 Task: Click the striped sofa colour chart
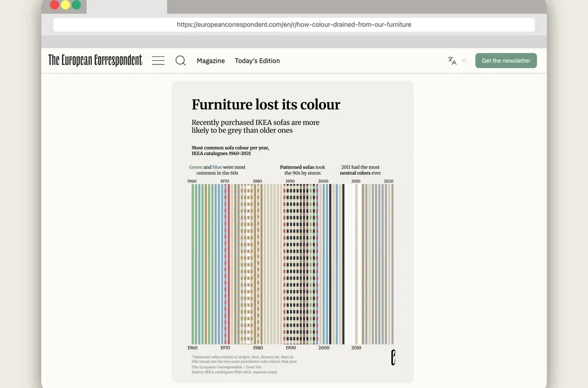pyautogui.click(x=292, y=264)
